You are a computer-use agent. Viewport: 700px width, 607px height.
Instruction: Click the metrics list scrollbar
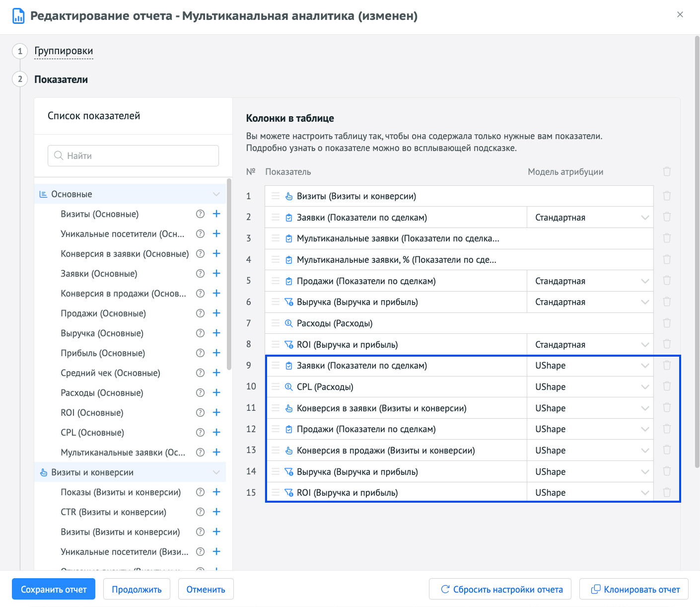229,274
